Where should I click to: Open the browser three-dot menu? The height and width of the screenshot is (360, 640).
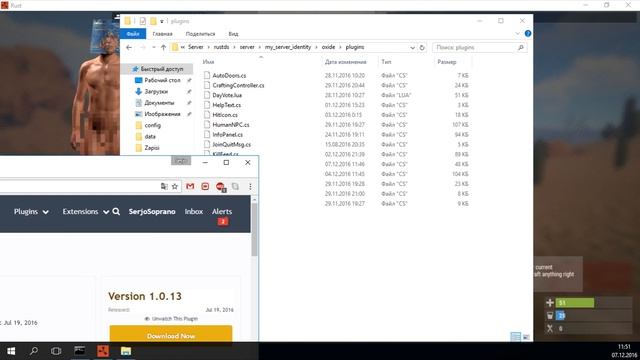coord(250,186)
